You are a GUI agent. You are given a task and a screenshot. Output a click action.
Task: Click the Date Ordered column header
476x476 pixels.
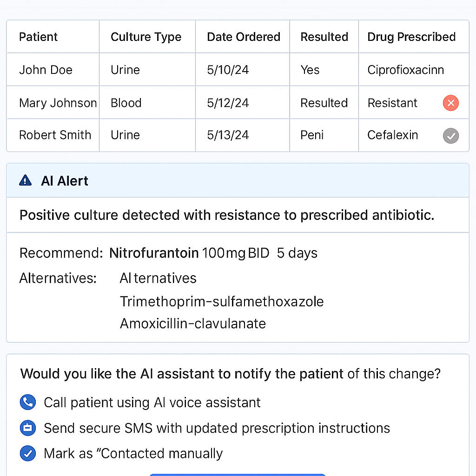coord(244,37)
